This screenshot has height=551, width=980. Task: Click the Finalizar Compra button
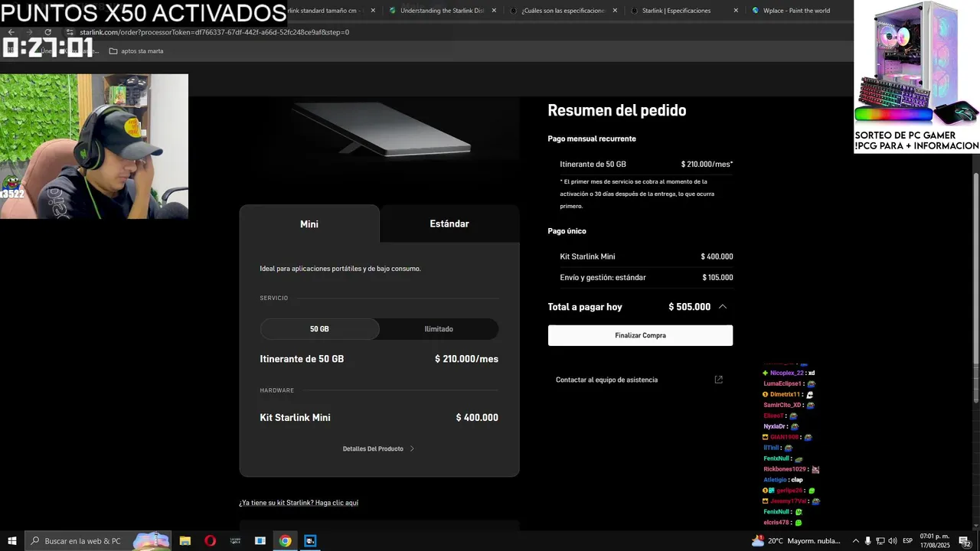click(640, 335)
